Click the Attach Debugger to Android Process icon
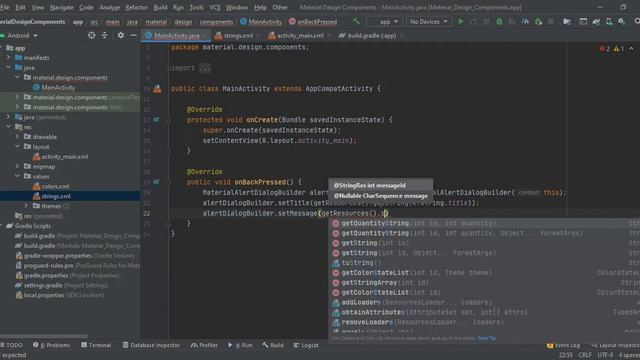 (x=538, y=21)
